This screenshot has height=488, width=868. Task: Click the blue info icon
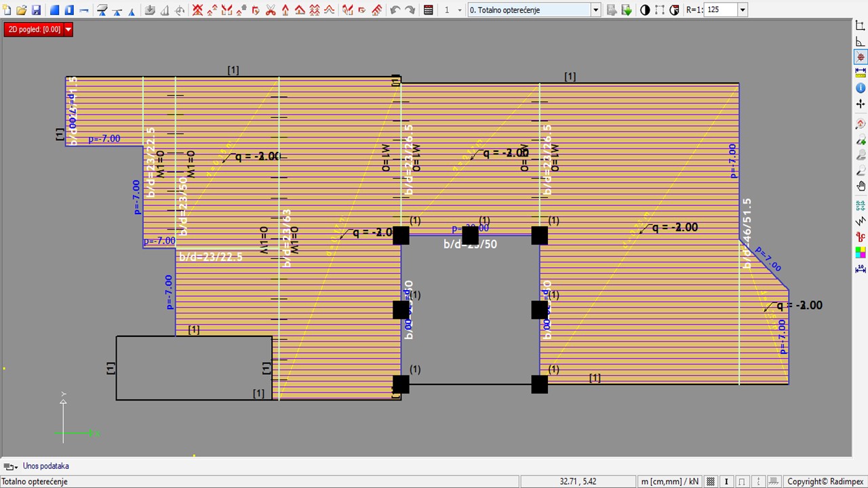click(x=861, y=88)
